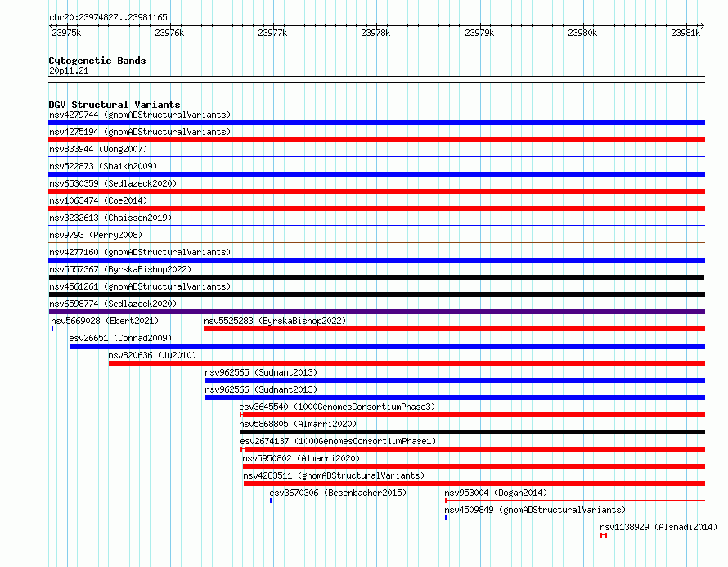
Task: Click the thin red line of nsv953004
Action: (x=575, y=501)
